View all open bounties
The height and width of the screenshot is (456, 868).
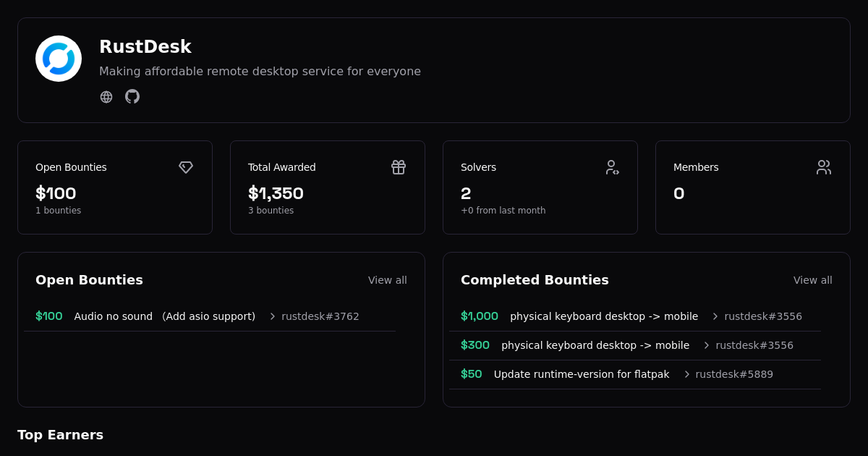[x=387, y=280]
